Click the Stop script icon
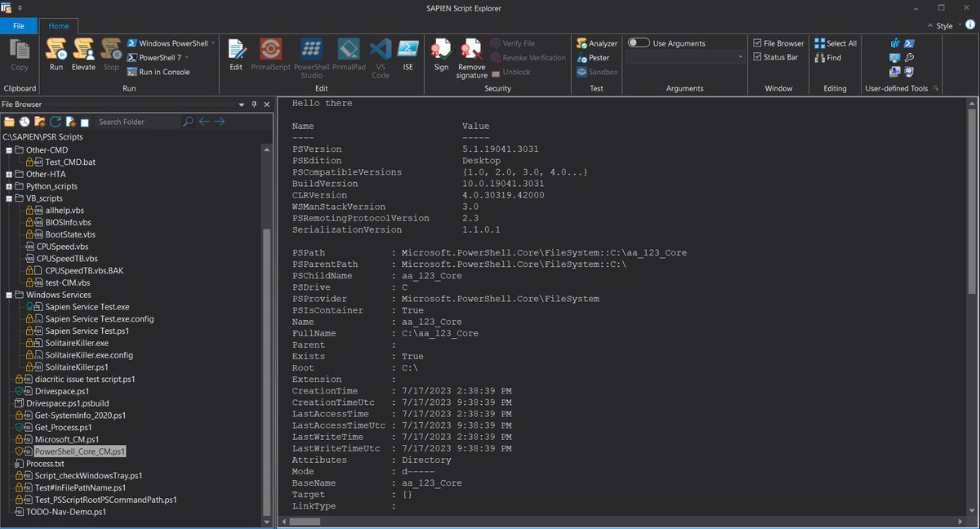Viewport: 980px width, 529px height. pos(111,55)
